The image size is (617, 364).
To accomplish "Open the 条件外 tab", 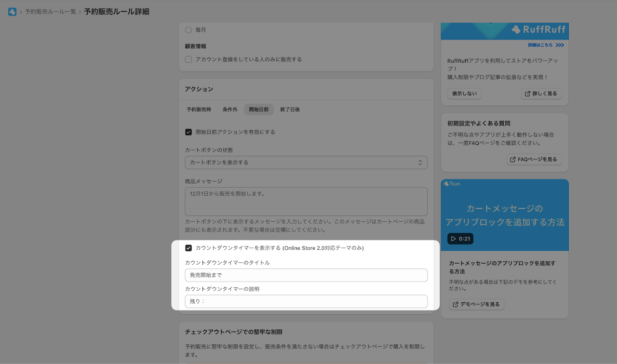I will [x=230, y=109].
